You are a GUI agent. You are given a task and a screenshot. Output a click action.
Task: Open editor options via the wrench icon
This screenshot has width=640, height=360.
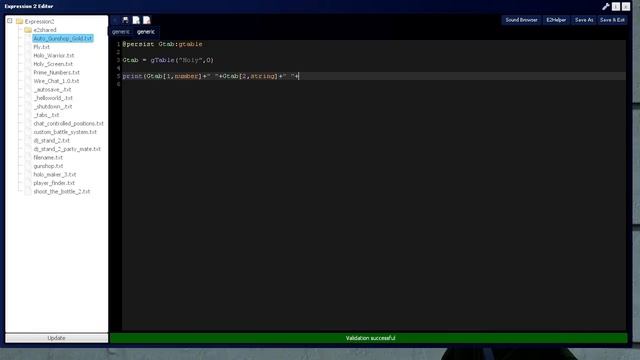click(606, 7)
